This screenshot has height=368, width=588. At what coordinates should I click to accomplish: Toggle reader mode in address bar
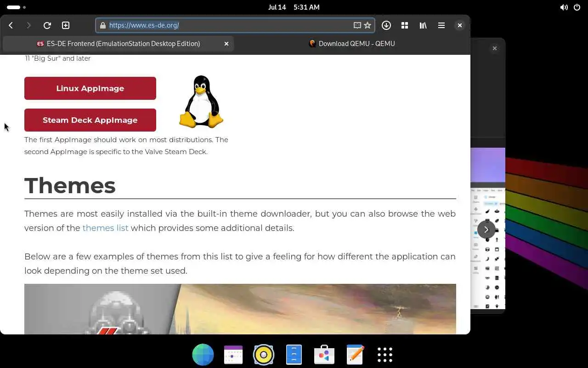coord(357,25)
